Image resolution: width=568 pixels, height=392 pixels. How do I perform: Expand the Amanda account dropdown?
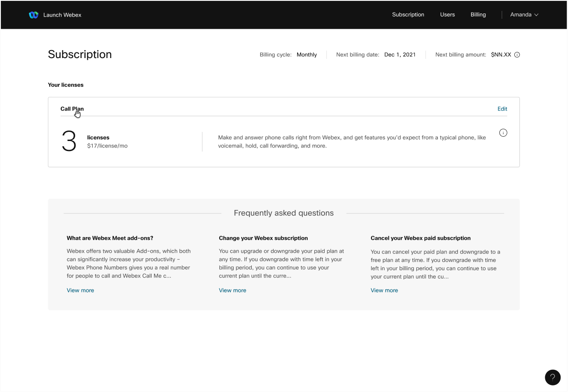click(x=524, y=14)
